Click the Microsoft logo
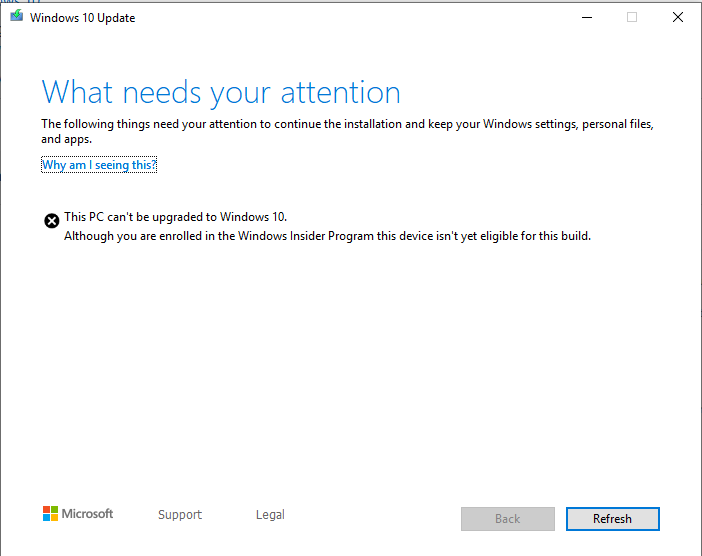 click(x=78, y=513)
